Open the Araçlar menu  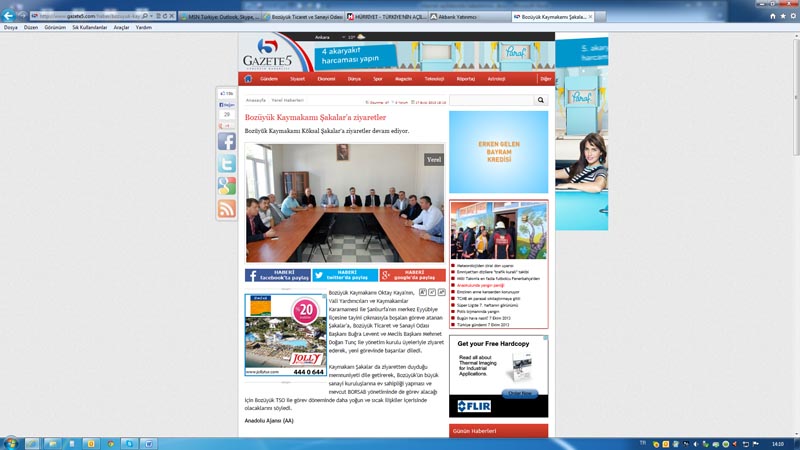pos(121,28)
